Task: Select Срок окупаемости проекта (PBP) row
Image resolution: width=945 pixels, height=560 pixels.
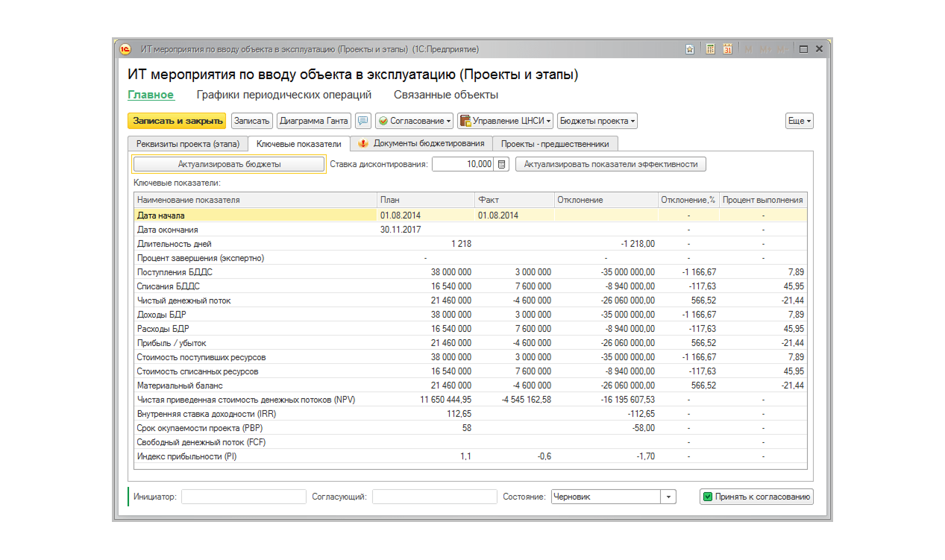Action: point(471,428)
